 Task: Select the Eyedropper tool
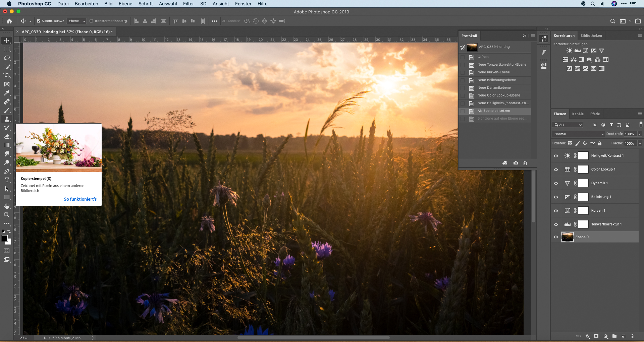tap(7, 93)
